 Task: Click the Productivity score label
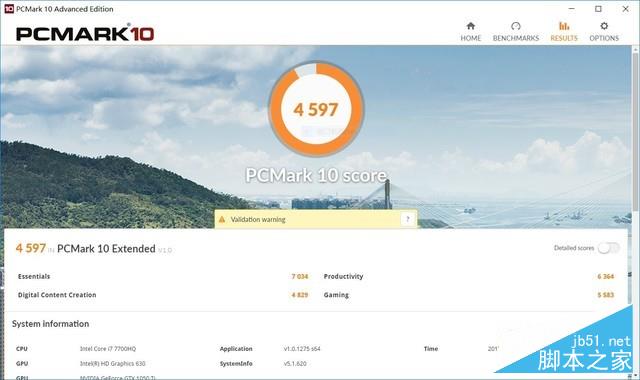(343, 276)
